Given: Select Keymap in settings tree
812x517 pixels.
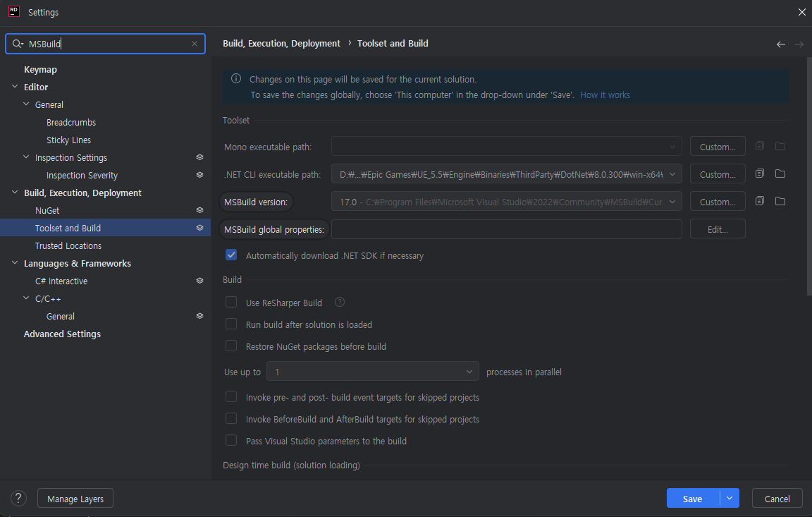Looking at the screenshot, I should point(40,69).
